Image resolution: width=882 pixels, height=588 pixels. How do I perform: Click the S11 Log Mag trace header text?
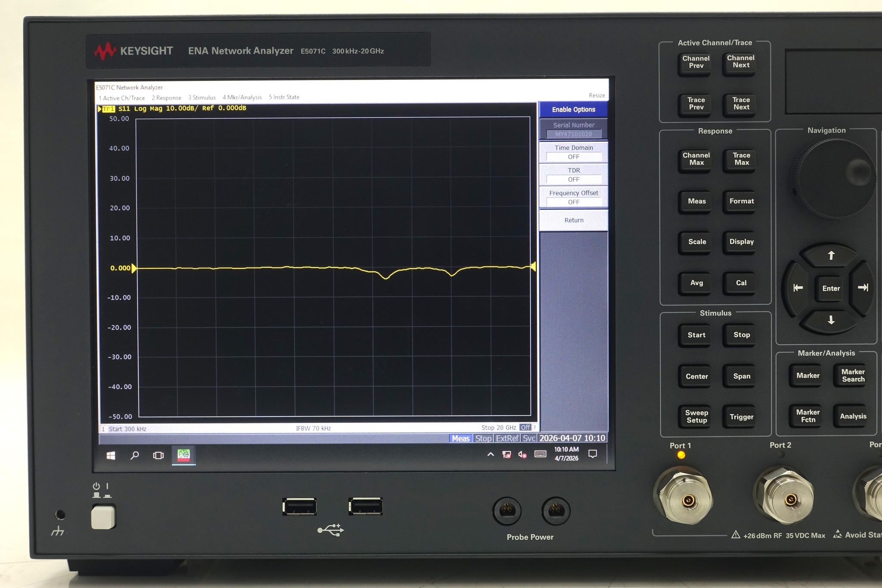pyautogui.click(x=182, y=108)
